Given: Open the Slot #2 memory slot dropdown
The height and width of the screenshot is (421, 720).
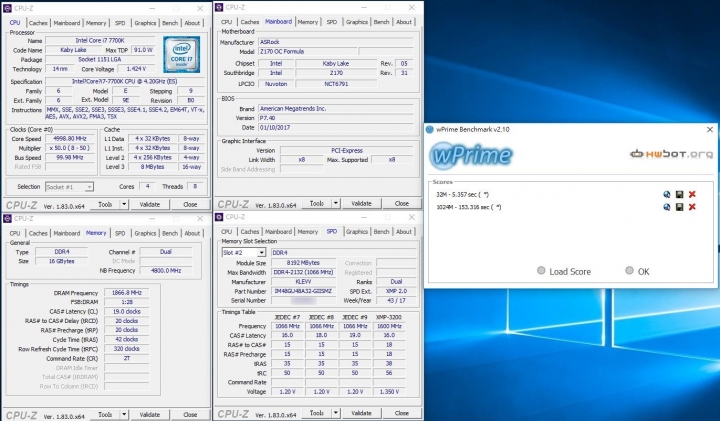Looking at the screenshot, I should click(261, 253).
